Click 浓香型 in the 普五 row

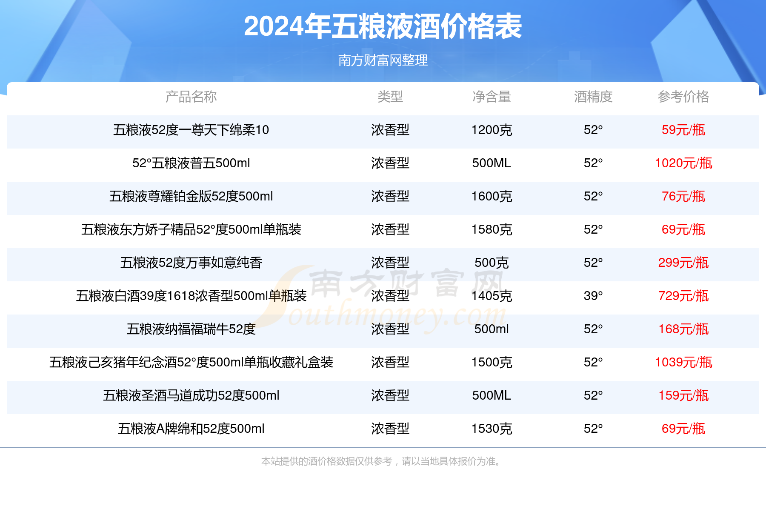pyautogui.click(x=390, y=163)
